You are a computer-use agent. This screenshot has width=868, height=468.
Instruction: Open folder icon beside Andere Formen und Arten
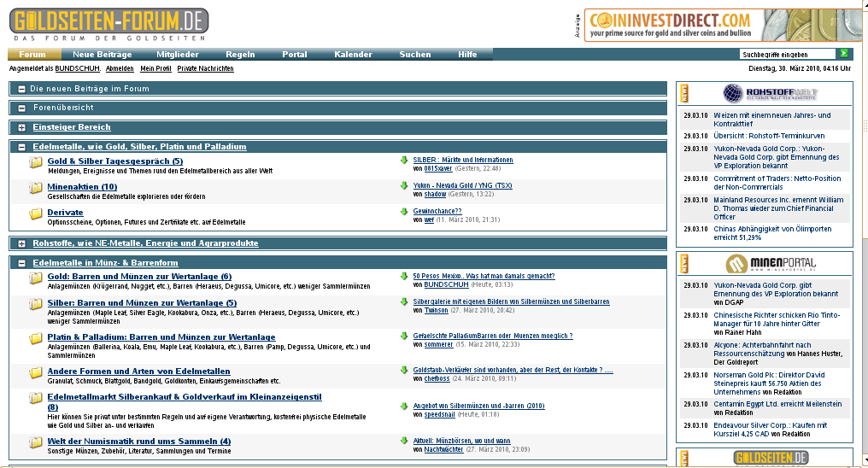point(35,372)
